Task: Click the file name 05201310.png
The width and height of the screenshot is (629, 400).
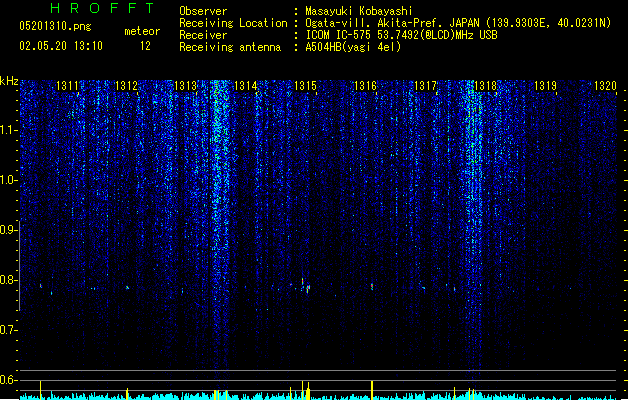Action: [x=55, y=26]
